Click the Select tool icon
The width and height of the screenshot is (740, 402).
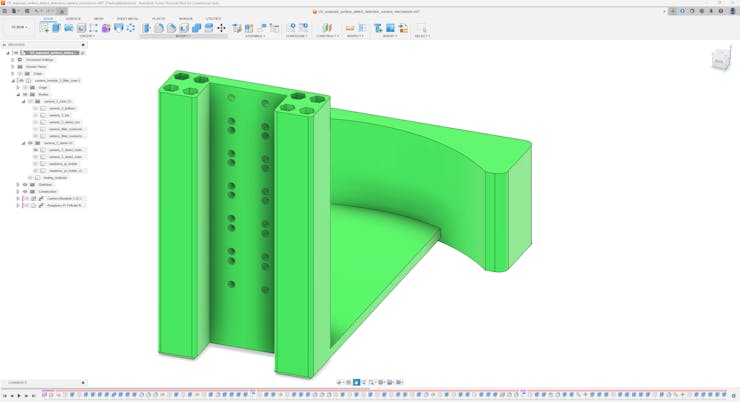click(421, 28)
